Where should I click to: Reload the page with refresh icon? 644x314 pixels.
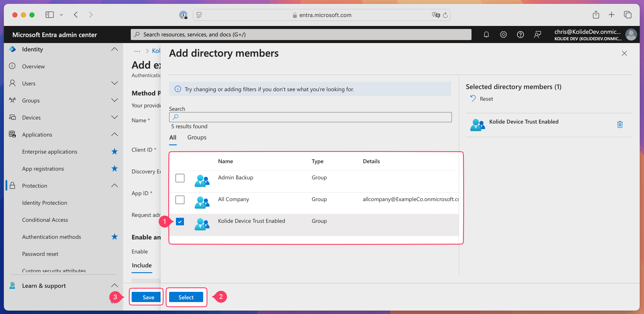pos(445,15)
